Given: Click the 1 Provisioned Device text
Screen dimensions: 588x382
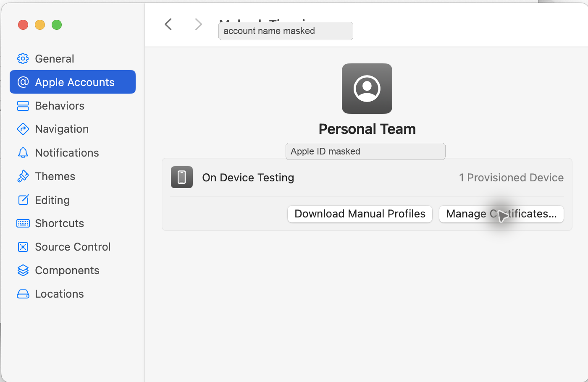Looking at the screenshot, I should (511, 178).
